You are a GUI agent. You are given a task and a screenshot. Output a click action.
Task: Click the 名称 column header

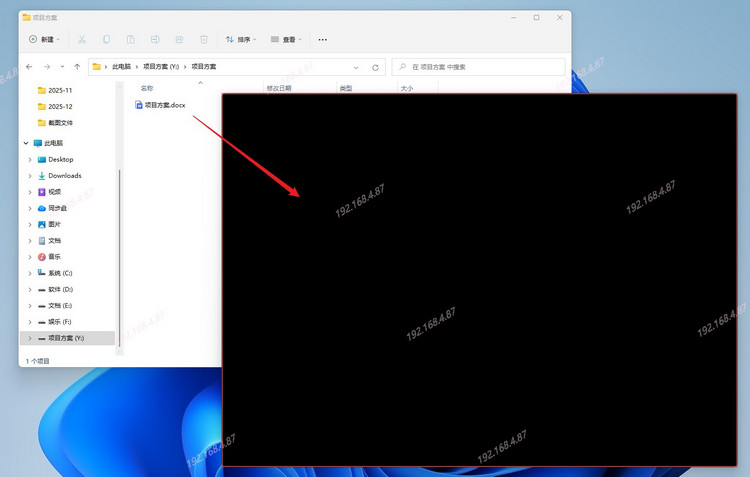[147, 88]
